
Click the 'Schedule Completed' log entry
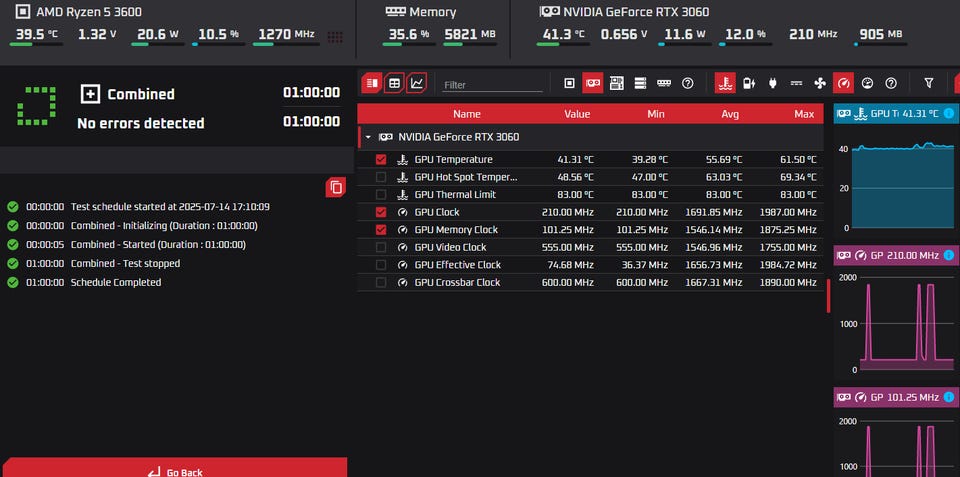[116, 282]
